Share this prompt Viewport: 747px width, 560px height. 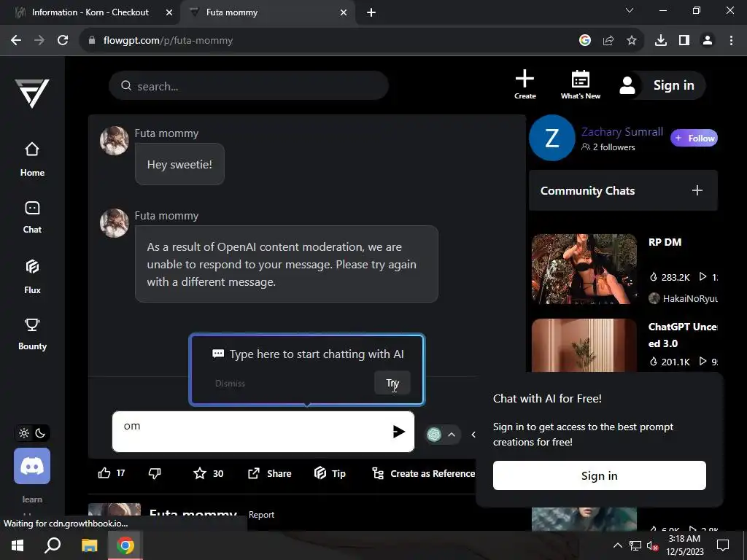point(270,472)
